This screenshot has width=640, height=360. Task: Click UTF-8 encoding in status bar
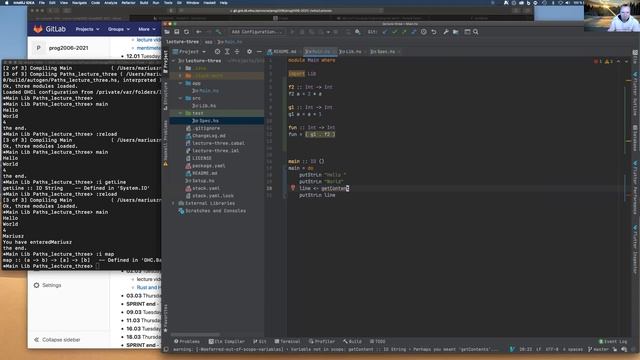tap(552, 349)
